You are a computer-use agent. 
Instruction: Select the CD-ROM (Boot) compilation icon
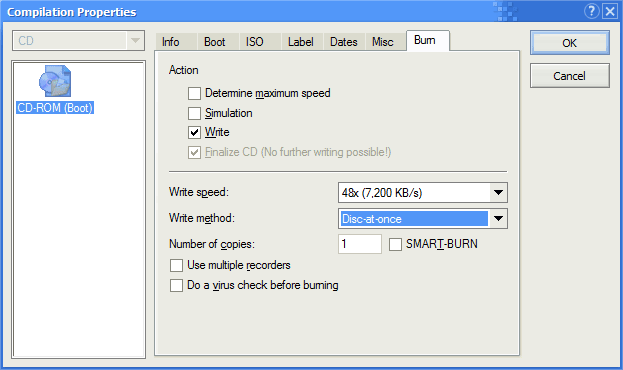[x=55, y=81]
